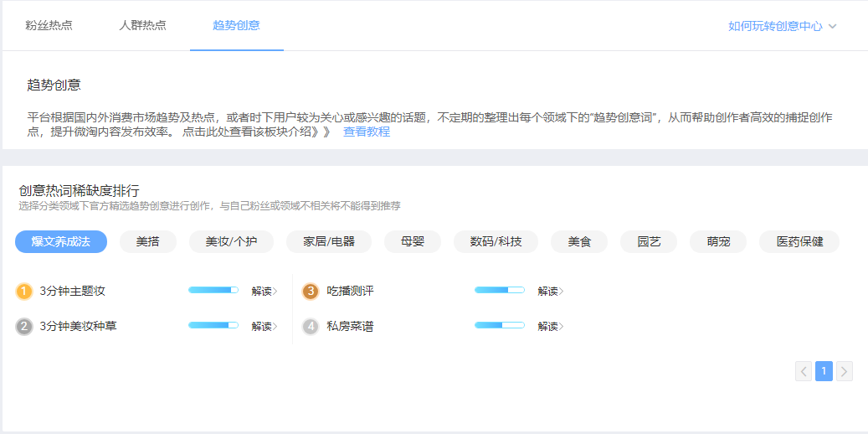Click the scarcity bar for 3分钟主题妆
Viewport: 868px width, 434px height.
213,290
